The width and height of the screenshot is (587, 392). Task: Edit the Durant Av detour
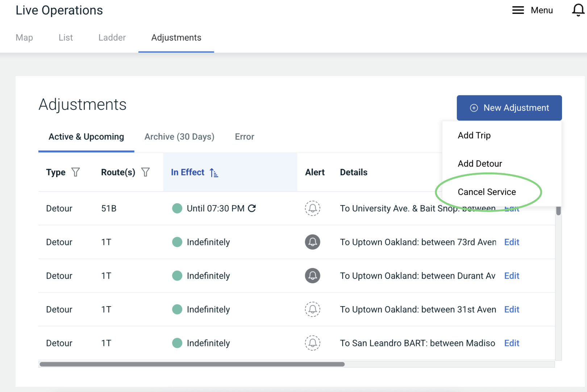pyautogui.click(x=512, y=276)
